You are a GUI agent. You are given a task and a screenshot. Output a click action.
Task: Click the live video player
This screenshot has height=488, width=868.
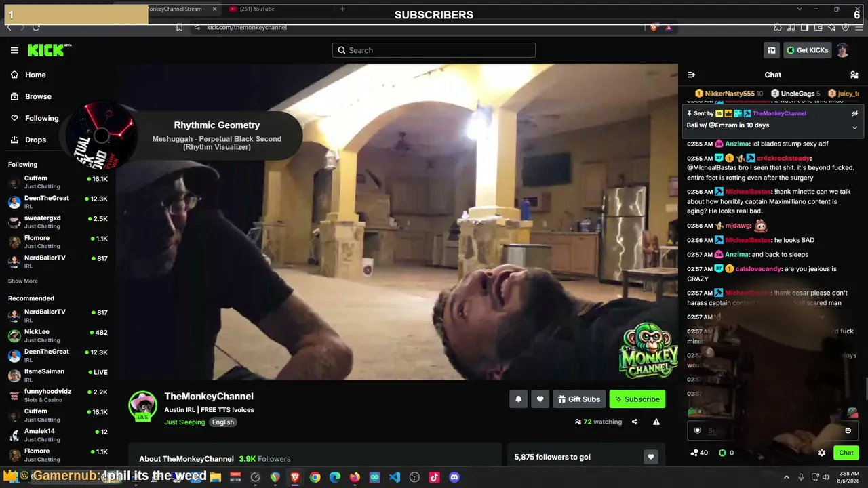tap(397, 222)
